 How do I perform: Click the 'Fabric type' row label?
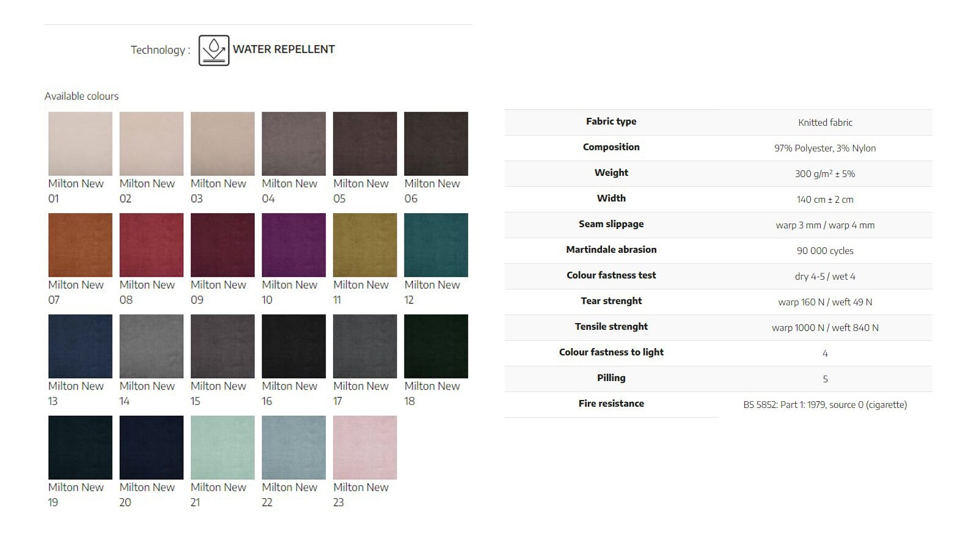tap(611, 122)
